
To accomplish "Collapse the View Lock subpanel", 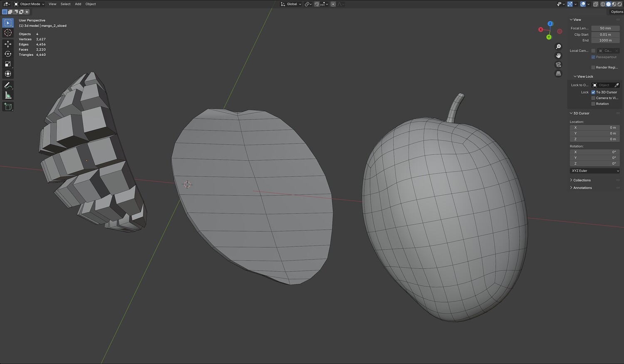I will coord(583,76).
